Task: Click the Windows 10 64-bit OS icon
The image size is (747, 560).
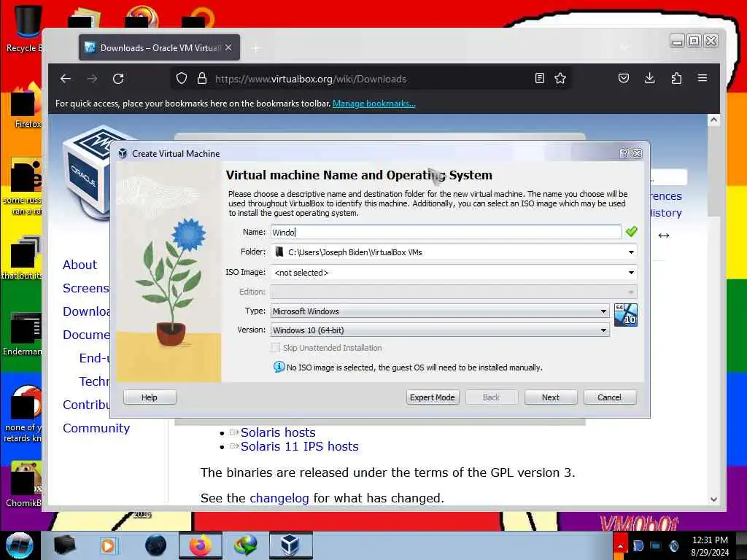Action: 625,315
